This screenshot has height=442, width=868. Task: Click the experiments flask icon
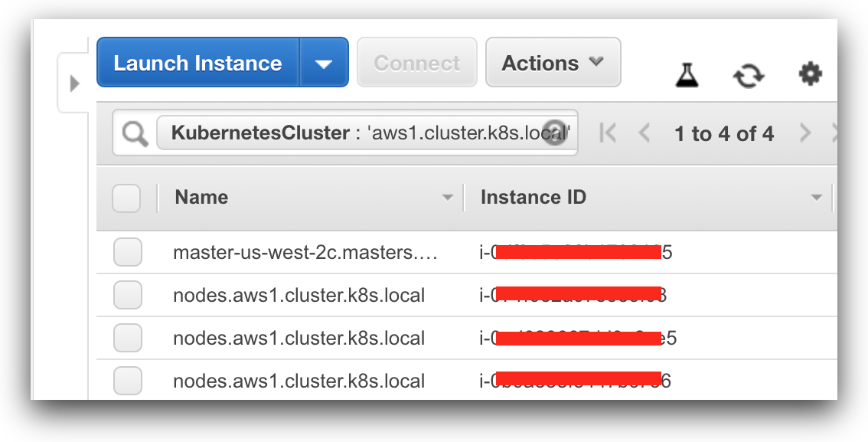tap(687, 74)
